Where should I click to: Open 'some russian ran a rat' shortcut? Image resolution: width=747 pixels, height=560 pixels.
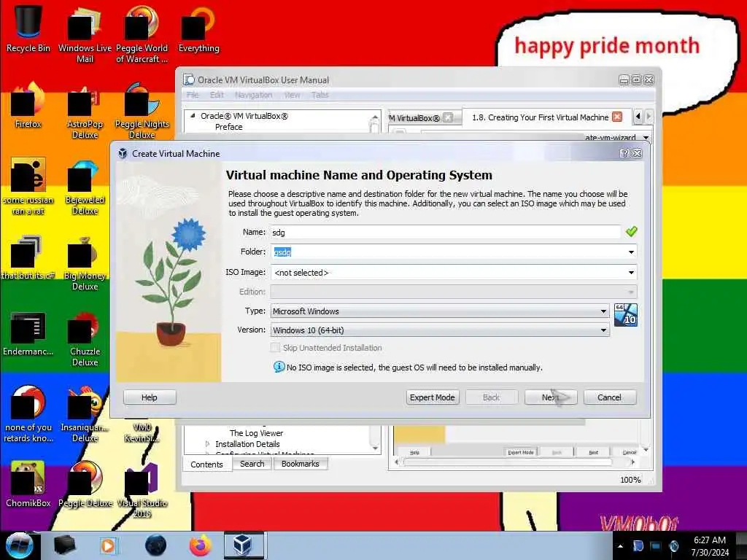point(28,187)
